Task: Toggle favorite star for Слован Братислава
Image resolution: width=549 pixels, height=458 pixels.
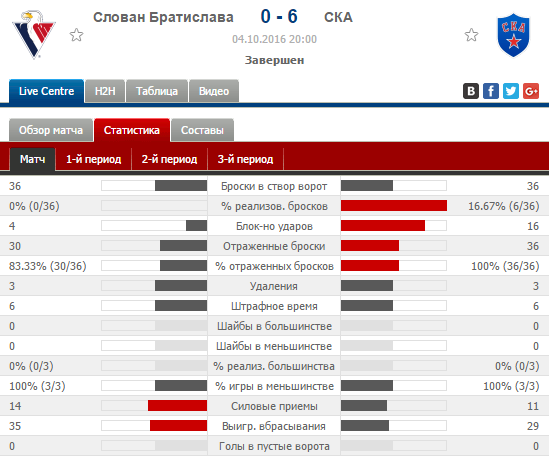Action: (x=76, y=35)
